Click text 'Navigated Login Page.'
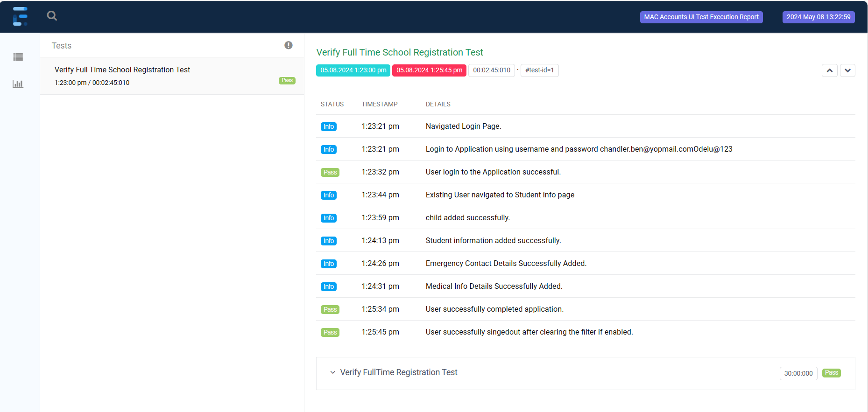The height and width of the screenshot is (412, 868). (463, 126)
